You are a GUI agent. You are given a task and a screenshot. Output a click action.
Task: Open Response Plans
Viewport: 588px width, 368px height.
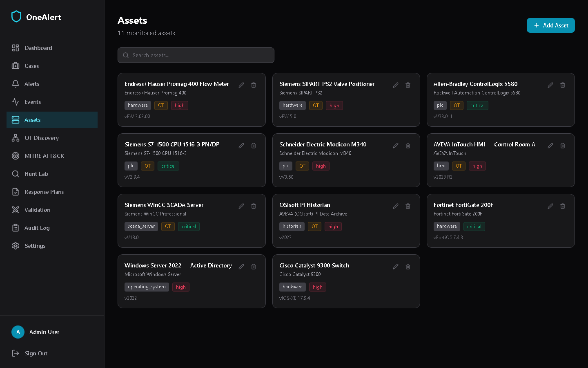pyautogui.click(x=52, y=192)
